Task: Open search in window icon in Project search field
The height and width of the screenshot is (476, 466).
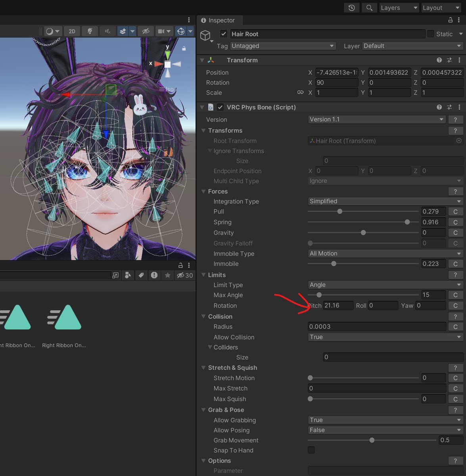Action: [x=115, y=275]
